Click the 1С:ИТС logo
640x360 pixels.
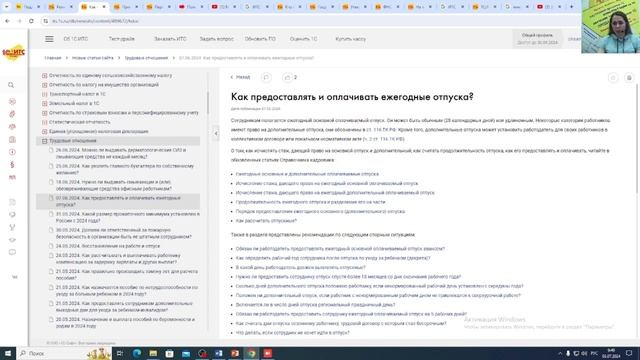tap(13, 53)
